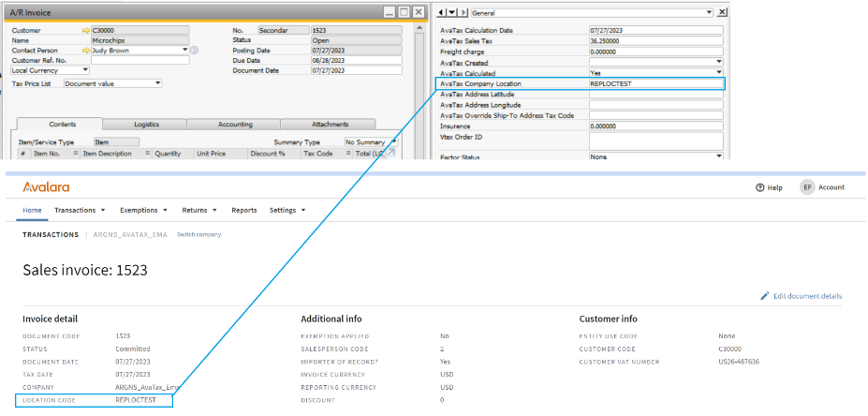Click AvaTax Calculation Date field
This screenshot has width=868, height=416.
click(x=656, y=31)
